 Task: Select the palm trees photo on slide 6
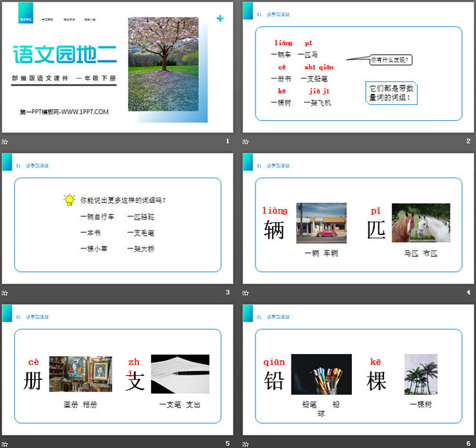[421, 374]
